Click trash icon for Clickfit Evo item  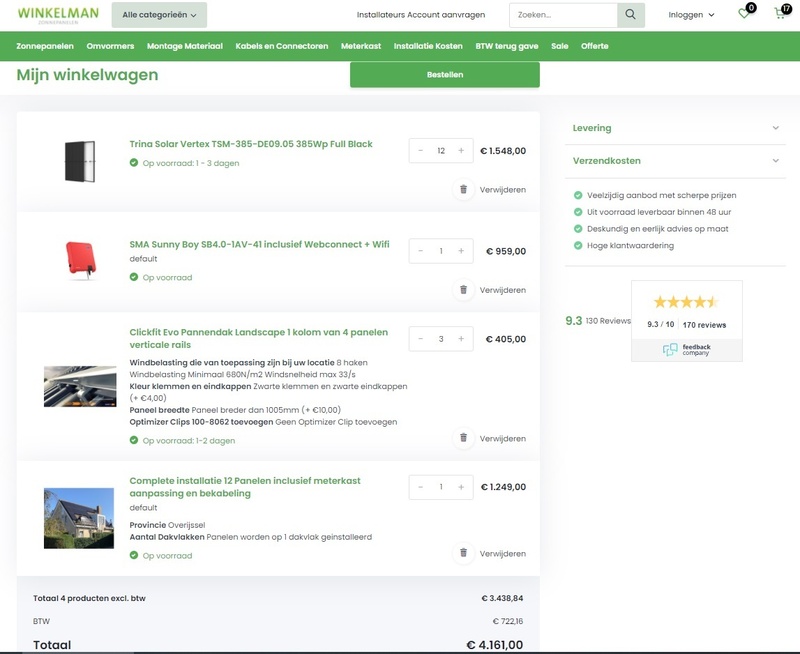463,438
